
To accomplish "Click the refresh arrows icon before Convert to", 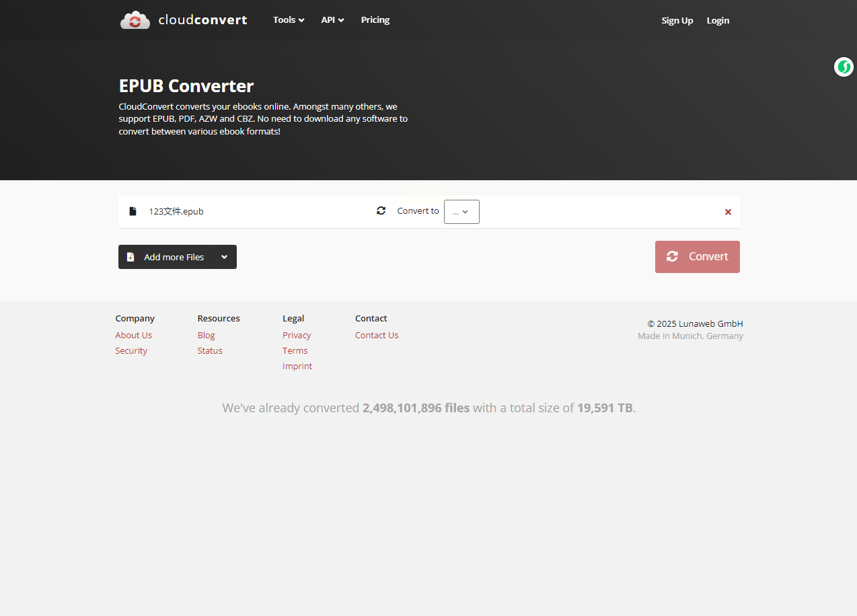I will (x=381, y=210).
